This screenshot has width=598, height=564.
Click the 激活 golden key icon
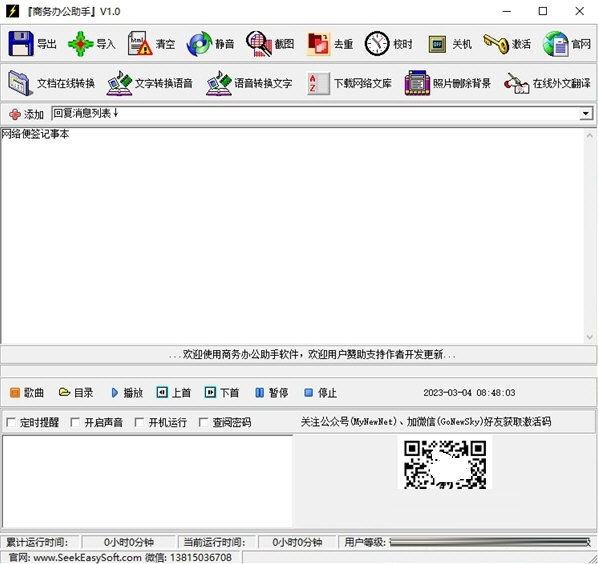(x=496, y=44)
